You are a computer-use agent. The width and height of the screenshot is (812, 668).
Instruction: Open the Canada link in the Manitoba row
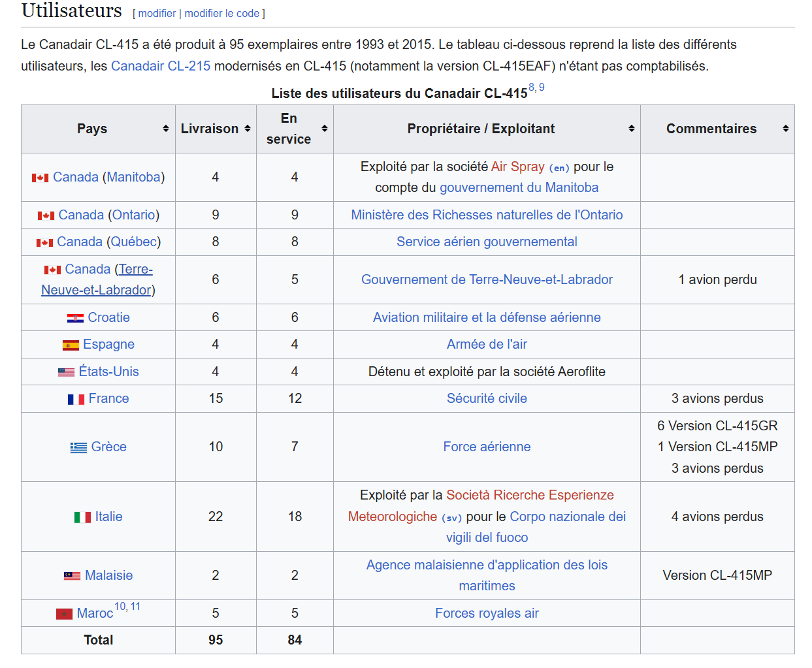coord(76,177)
